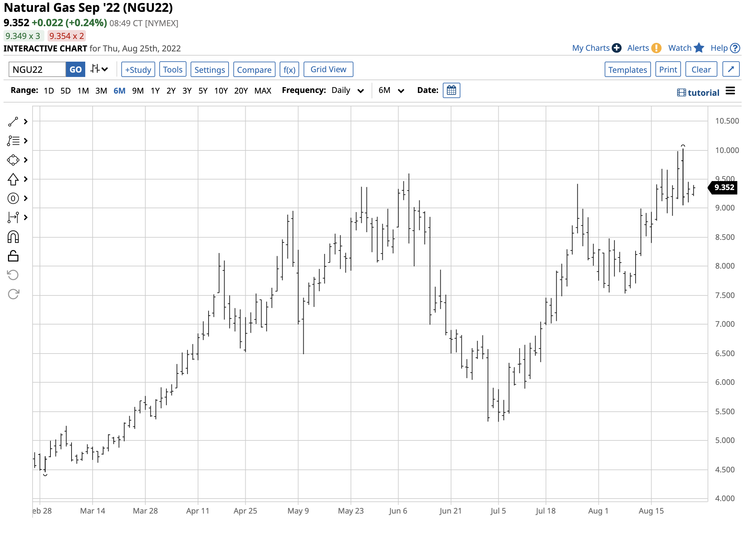756x534 pixels.
Task: Toggle the magnet snap mode
Action: click(13, 237)
